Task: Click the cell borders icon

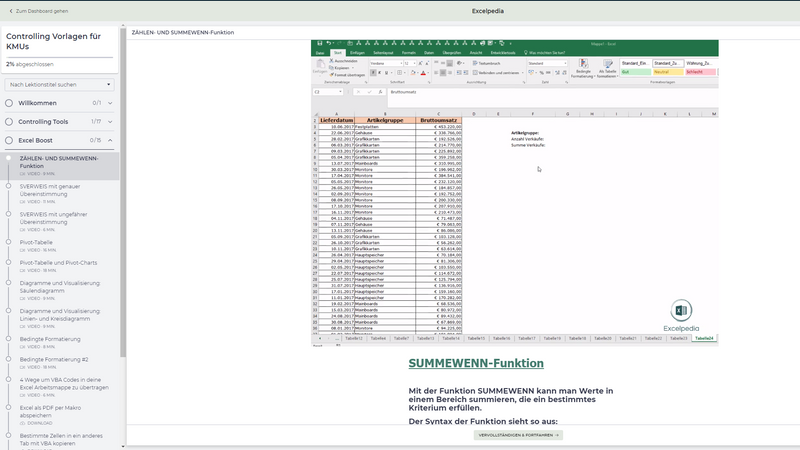Action: click(399, 73)
